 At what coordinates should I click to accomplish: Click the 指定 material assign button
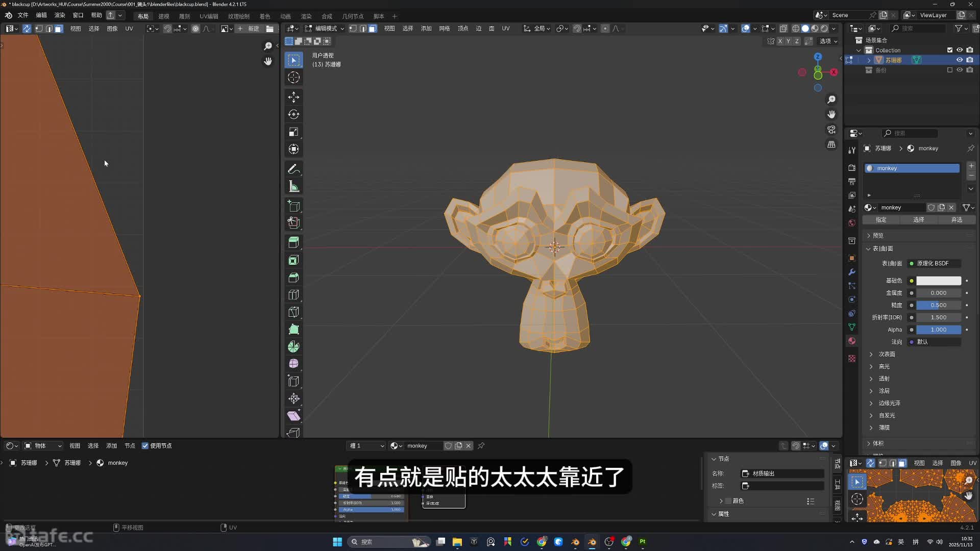(x=880, y=219)
